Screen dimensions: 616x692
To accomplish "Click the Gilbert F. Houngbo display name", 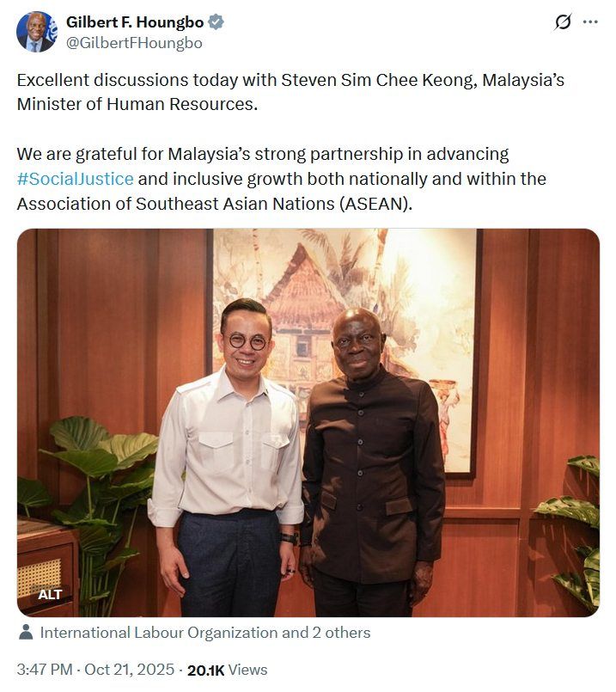I will point(135,22).
